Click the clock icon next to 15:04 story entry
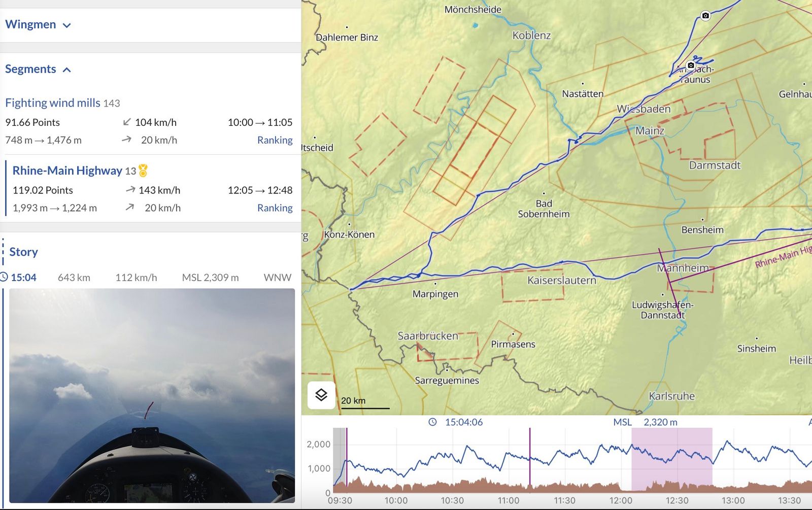This screenshot has width=812, height=510. 4,277
